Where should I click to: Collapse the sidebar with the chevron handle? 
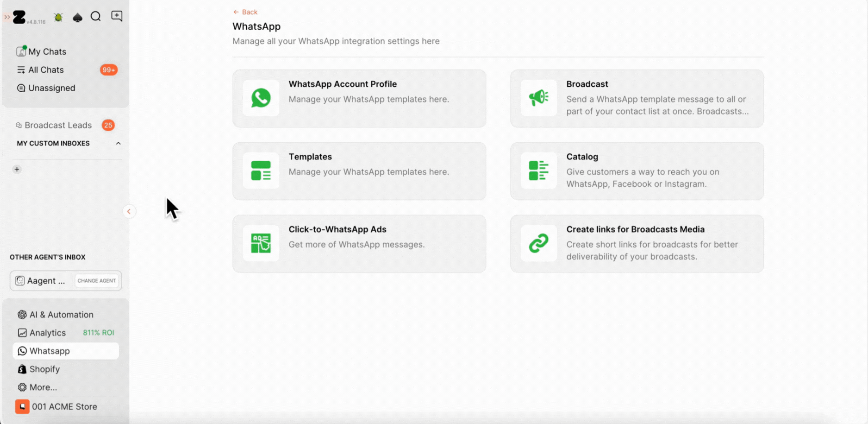click(129, 211)
